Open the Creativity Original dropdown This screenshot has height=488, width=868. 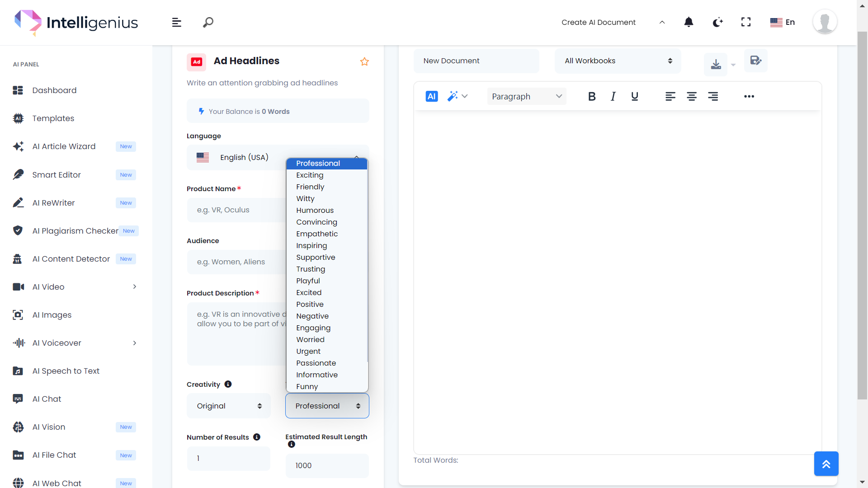[x=229, y=406]
